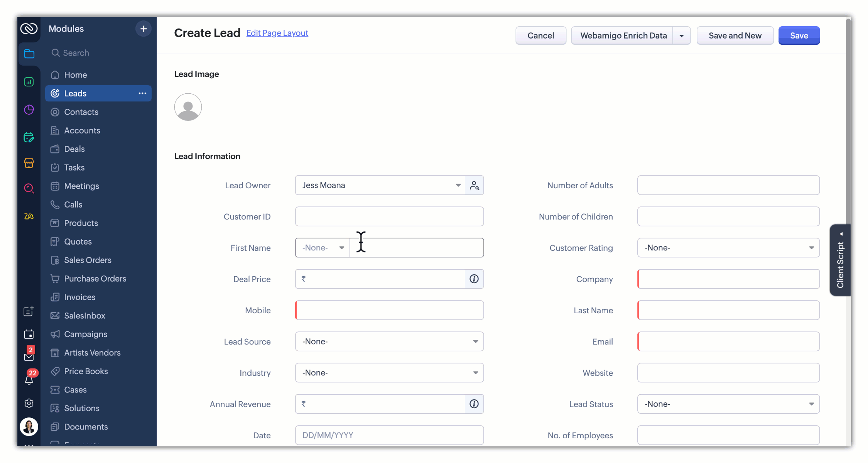Click the Annual Revenue info icon
This screenshot has height=463, width=868.
point(474,404)
